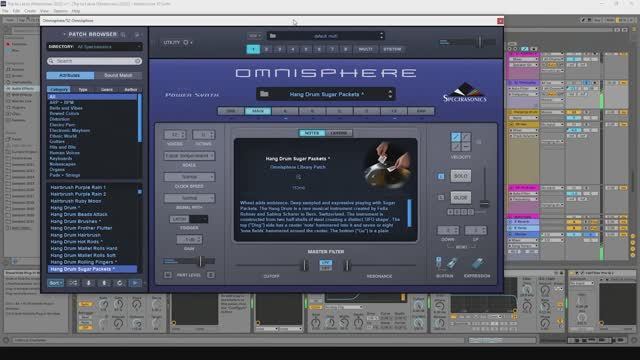This screenshot has width=640, height=360.
Task: Click the Voices value stepper
Action: pos(175,135)
